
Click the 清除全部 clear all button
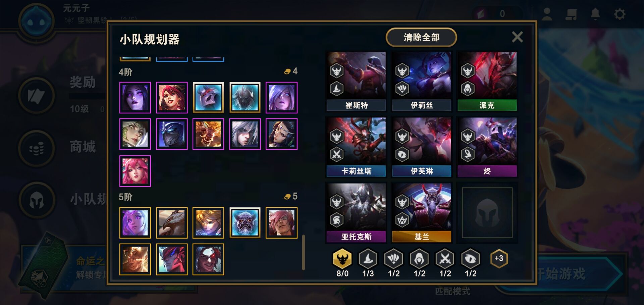click(x=421, y=37)
